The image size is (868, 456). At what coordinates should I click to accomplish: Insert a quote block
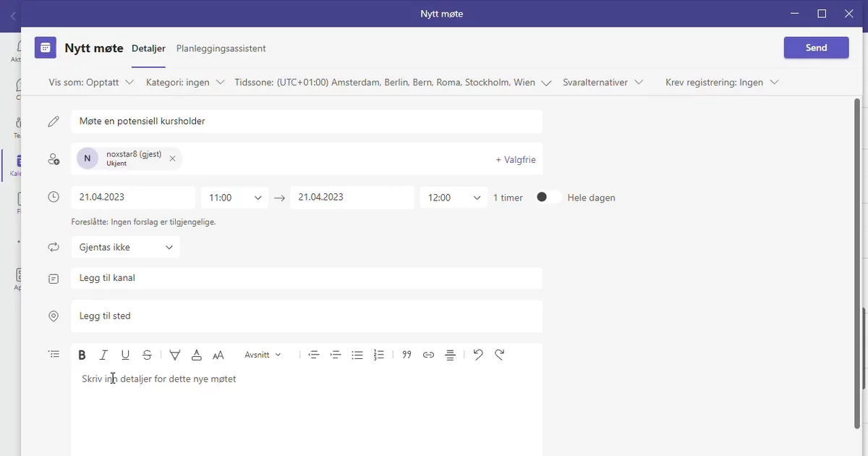pos(407,355)
